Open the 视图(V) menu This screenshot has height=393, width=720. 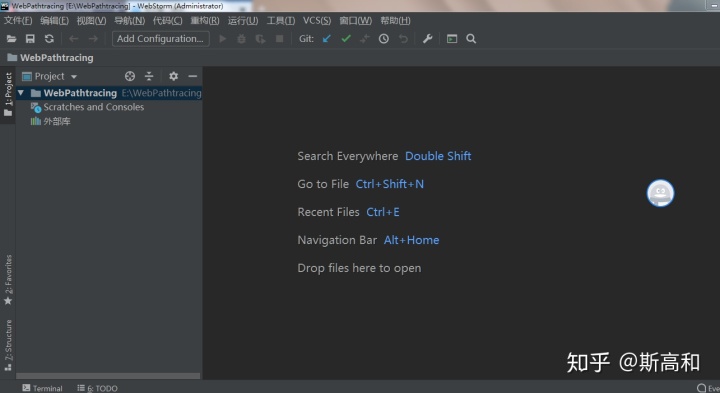point(91,21)
